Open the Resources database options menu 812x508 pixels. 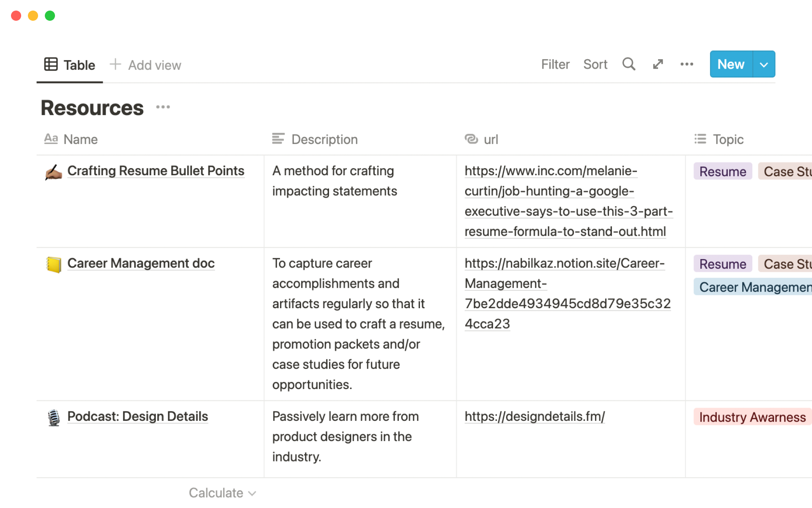[x=163, y=107]
